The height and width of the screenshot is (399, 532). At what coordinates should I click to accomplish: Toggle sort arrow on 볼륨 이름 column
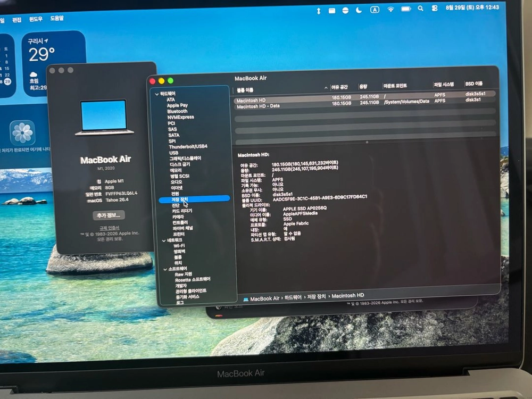[326, 88]
